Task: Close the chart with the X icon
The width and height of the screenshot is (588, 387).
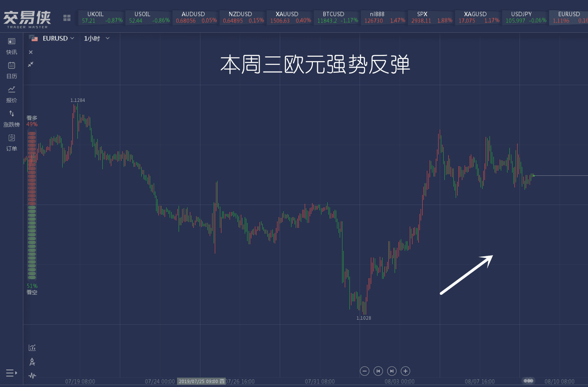Action: (x=31, y=52)
